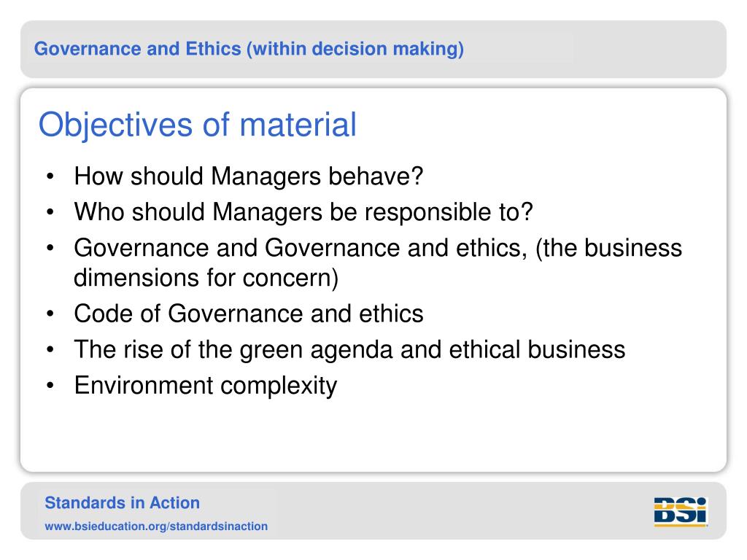Click the bullet dot beside The rise of
747x560 pixels.
(50, 349)
